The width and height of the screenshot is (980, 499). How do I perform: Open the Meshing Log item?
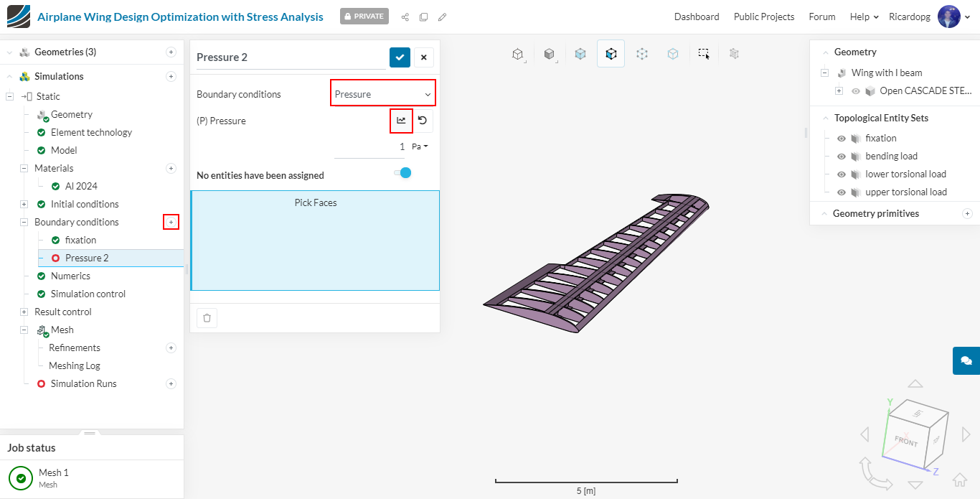(x=75, y=365)
